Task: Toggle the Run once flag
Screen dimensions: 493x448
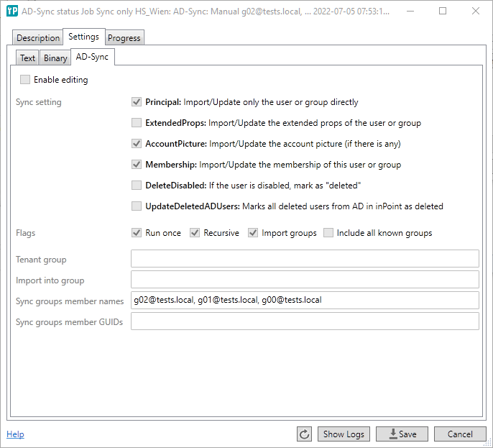Action: [137, 233]
